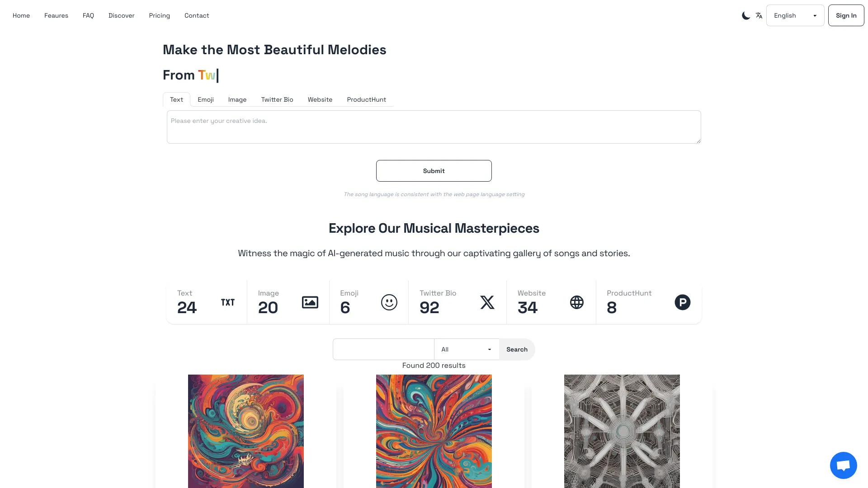Click the creative idea input field
Screen dimensions: 868x488
coord(434,127)
